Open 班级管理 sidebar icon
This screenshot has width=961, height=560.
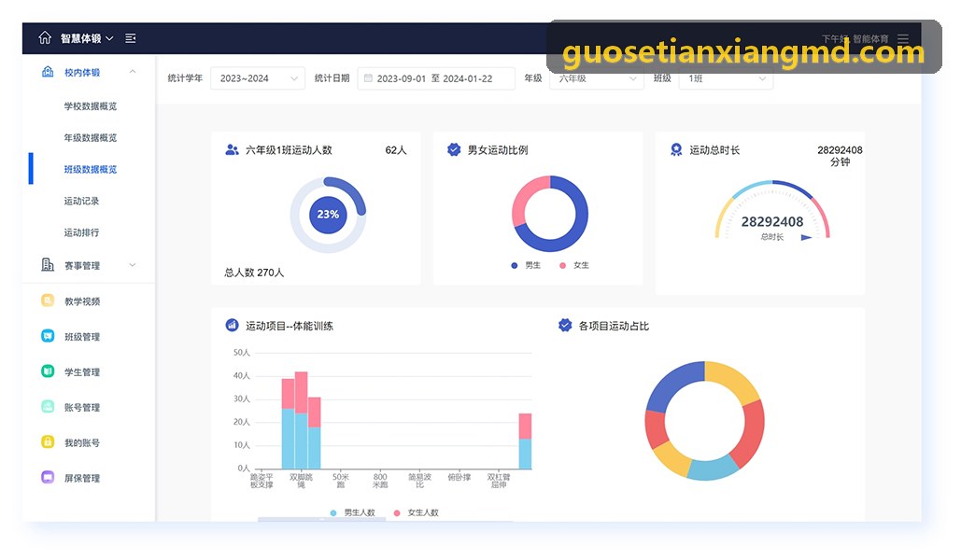(48, 336)
